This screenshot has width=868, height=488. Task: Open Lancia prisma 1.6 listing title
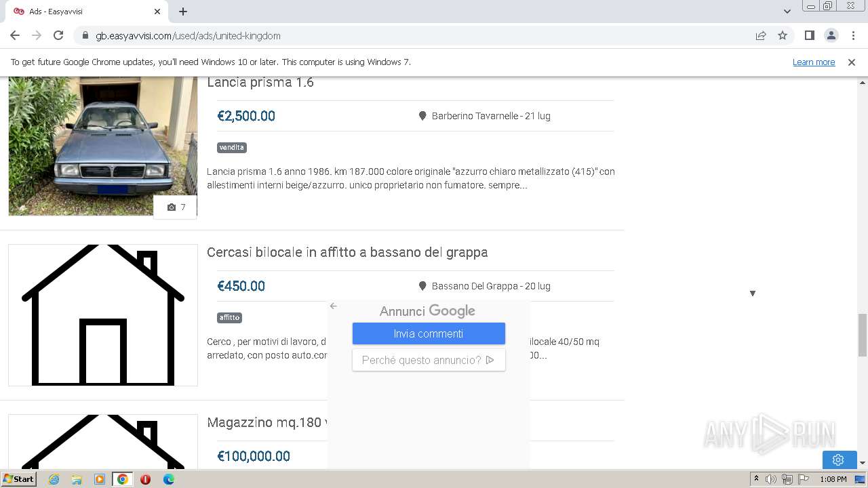[260, 83]
